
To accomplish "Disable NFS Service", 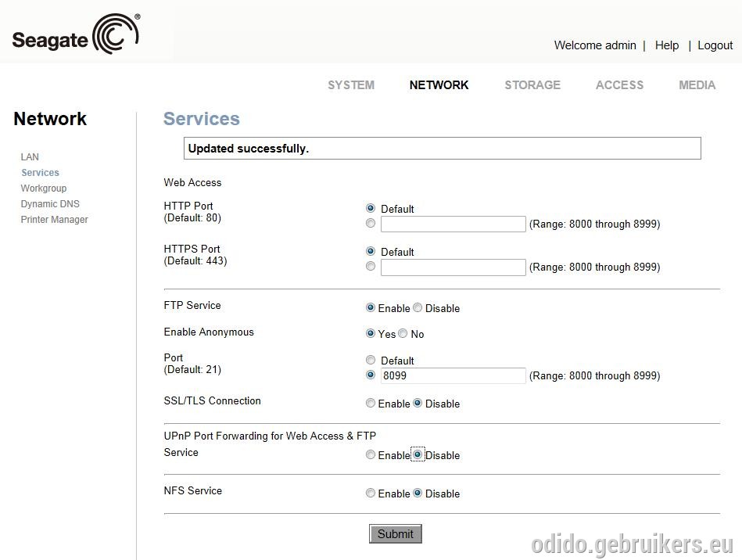I will click(418, 493).
